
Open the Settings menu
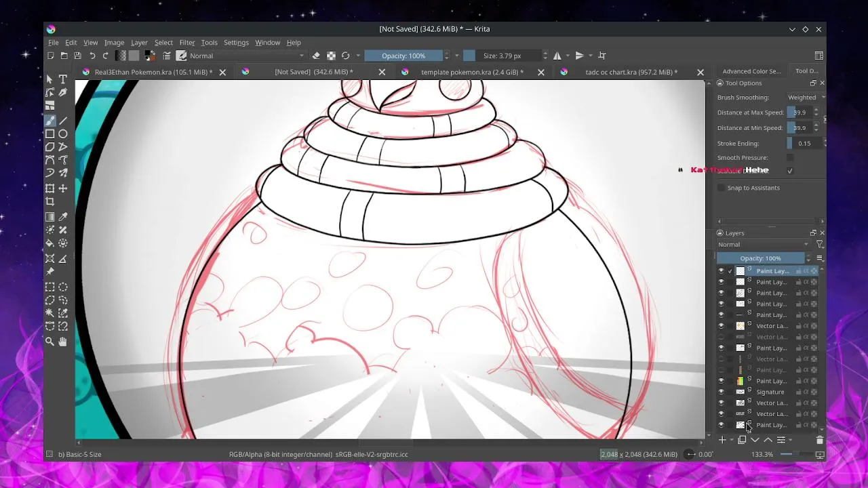(236, 42)
